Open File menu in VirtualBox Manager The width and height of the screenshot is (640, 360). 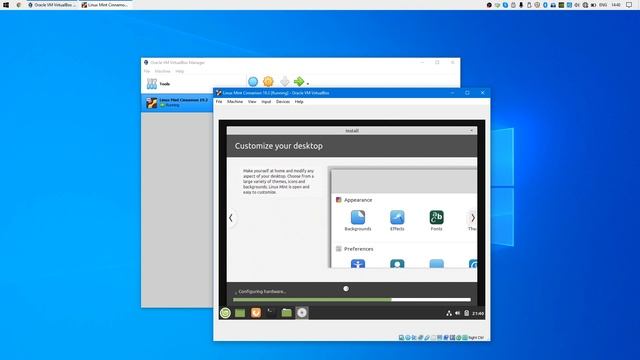147,71
